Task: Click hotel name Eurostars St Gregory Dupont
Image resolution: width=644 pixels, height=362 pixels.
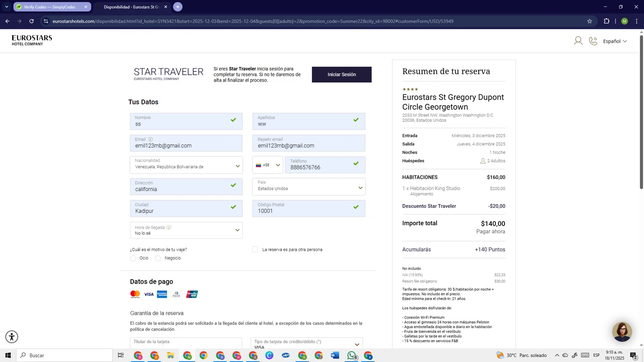Action: coord(453,102)
